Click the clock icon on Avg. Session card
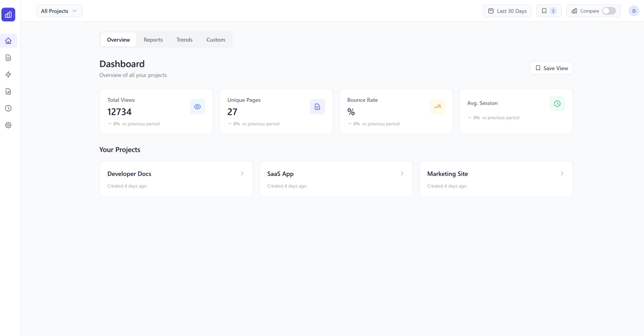This screenshot has height=336, width=644. tap(557, 103)
